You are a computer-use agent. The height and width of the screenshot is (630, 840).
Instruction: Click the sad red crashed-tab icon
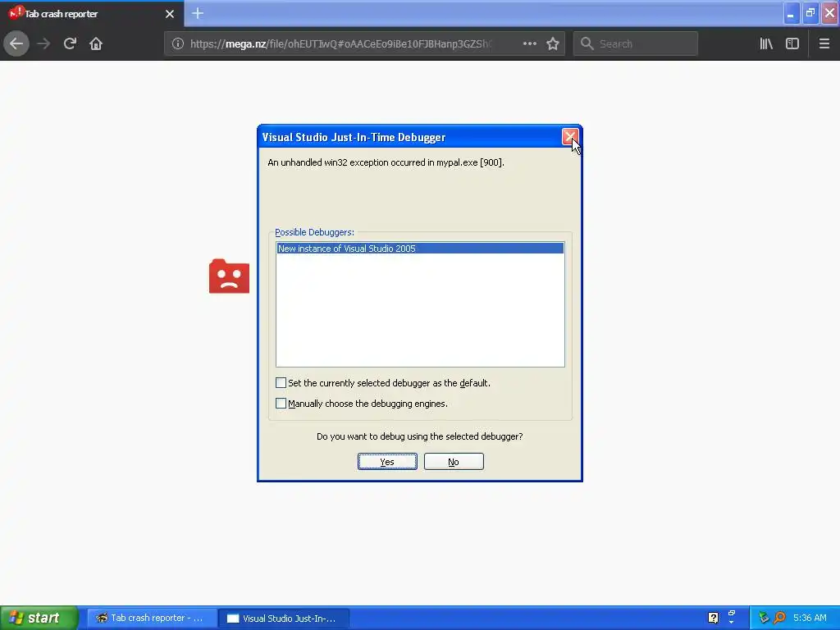point(230,276)
